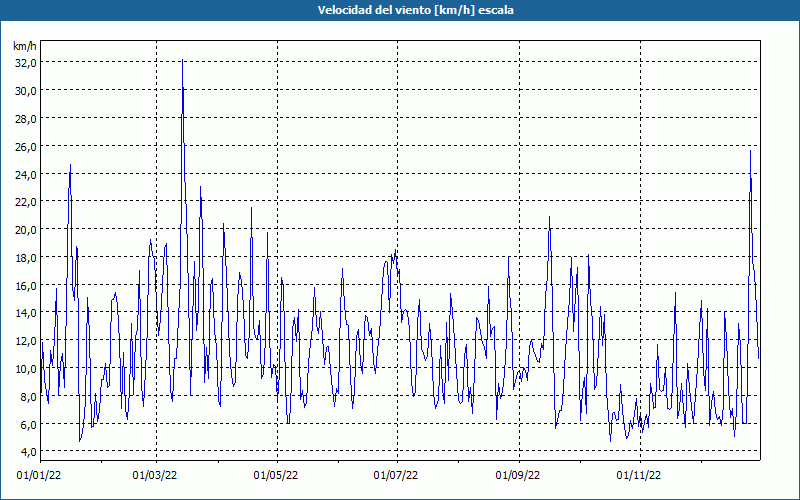The width and height of the screenshot is (800, 500).
Task: Select the 22,0 y-axis label
Action: (26, 202)
